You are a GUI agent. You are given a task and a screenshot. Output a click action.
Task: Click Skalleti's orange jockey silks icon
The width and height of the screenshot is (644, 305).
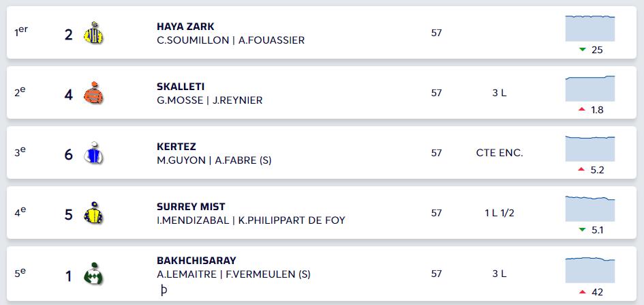[x=93, y=93]
